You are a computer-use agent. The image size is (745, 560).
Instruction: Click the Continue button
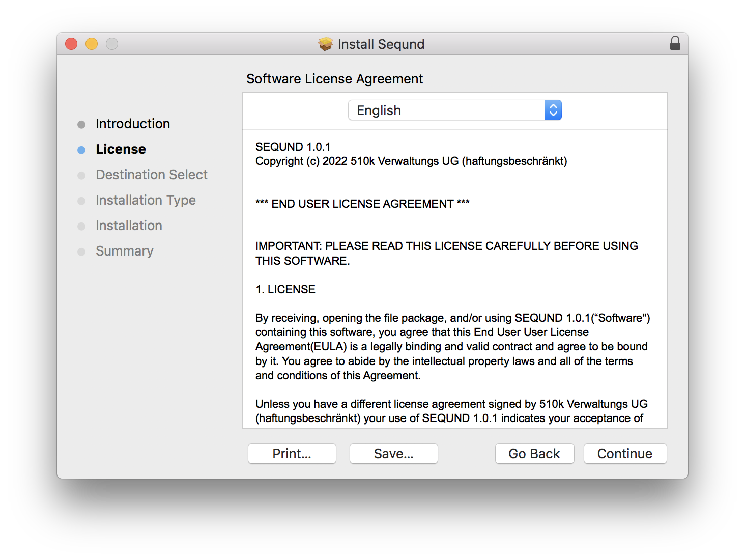click(x=625, y=454)
